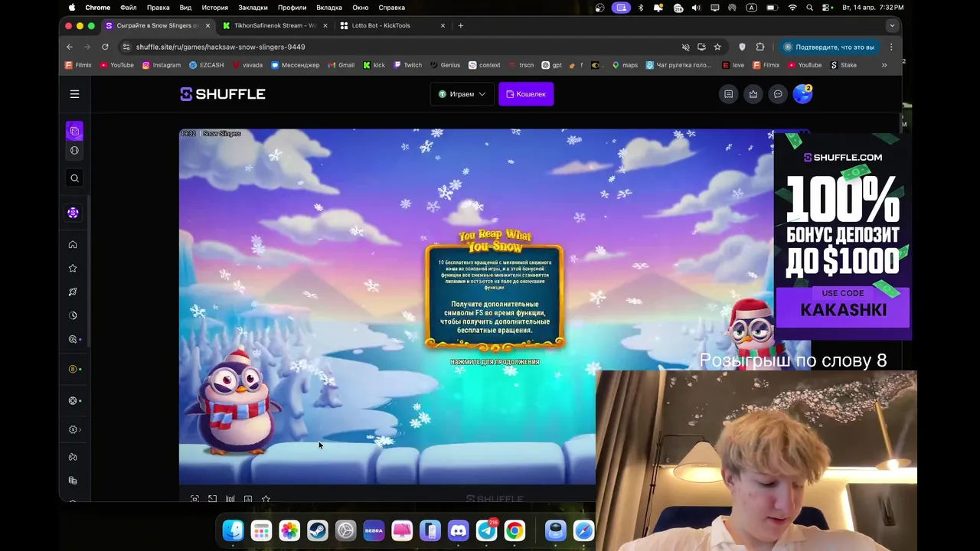Click the sidebar search magnifier icon

[x=74, y=178]
